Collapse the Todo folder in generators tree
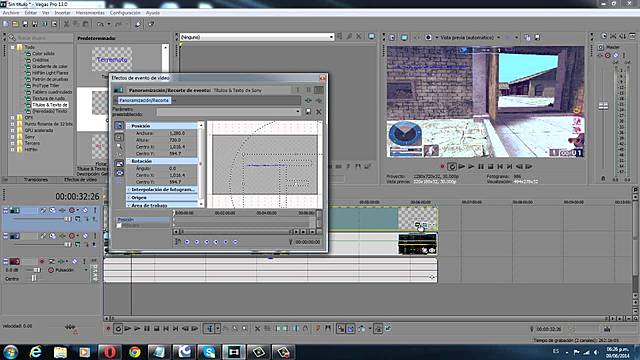This screenshot has width=640, height=360. click(13, 47)
